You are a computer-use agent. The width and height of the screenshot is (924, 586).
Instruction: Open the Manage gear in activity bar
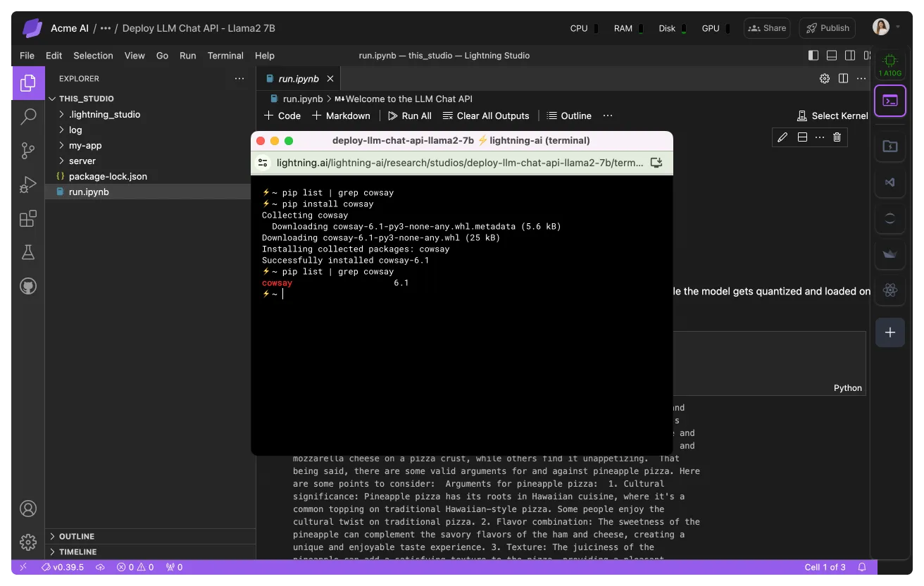point(28,542)
